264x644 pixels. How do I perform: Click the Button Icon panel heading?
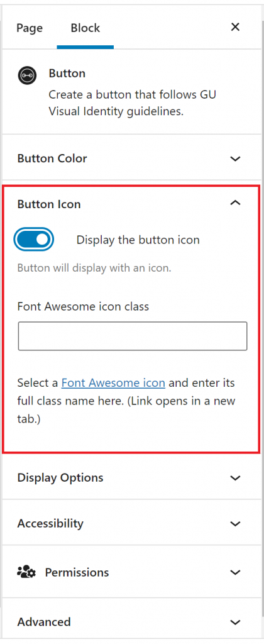point(49,204)
